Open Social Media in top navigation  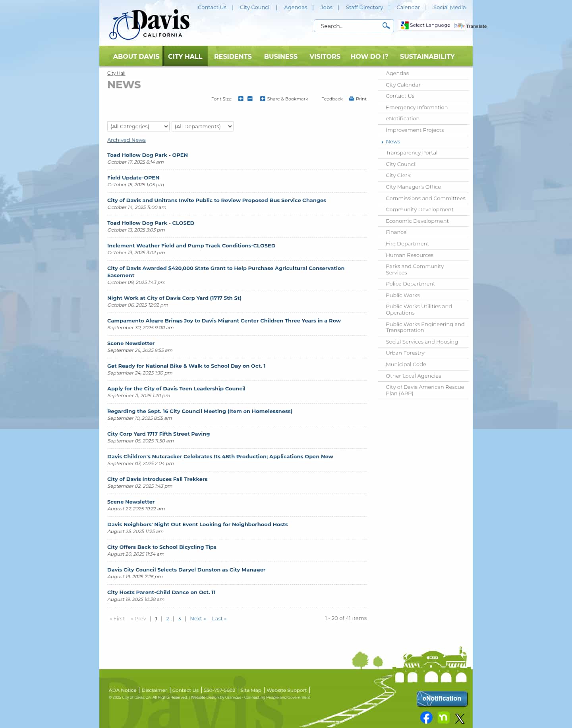(450, 7)
